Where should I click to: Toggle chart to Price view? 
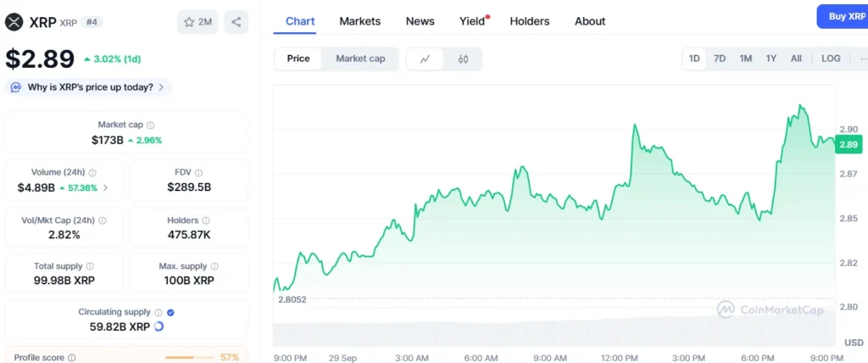[x=298, y=59]
